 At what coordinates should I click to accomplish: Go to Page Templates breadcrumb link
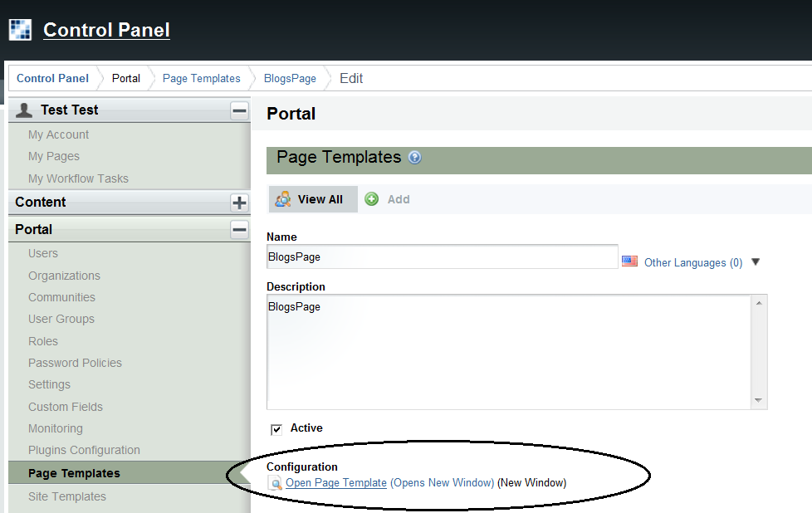pos(201,78)
